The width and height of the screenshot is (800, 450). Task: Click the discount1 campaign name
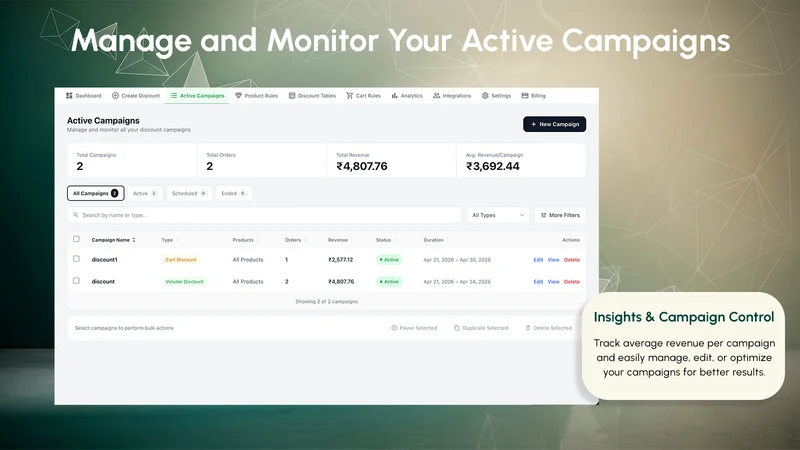(x=105, y=260)
